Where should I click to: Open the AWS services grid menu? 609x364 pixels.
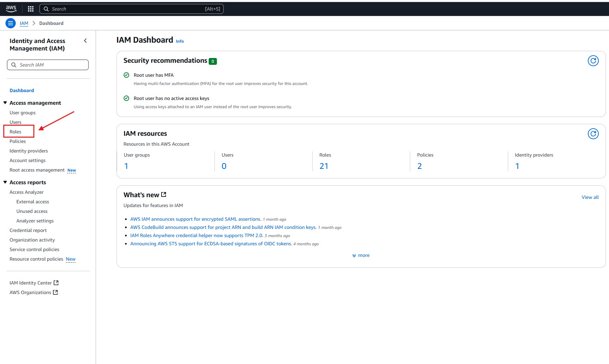tap(31, 9)
